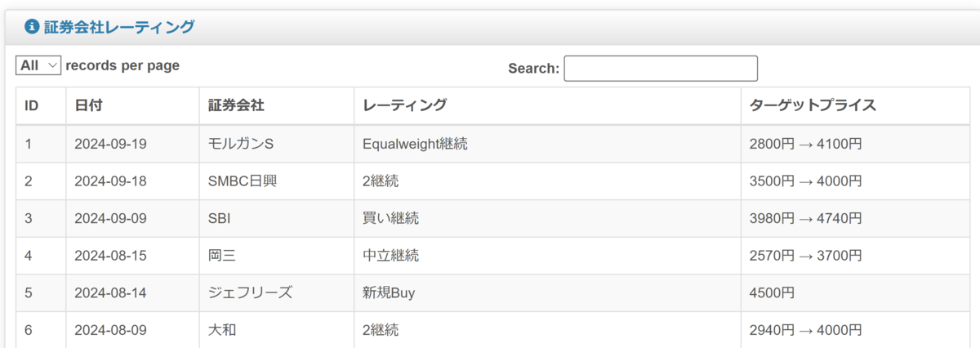Select the date cell 2024-09-09
The image size is (980, 348).
tap(132, 218)
